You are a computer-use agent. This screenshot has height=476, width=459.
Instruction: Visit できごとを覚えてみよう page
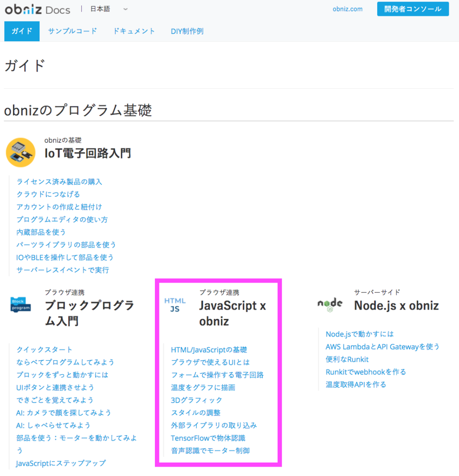click(x=55, y=400)
